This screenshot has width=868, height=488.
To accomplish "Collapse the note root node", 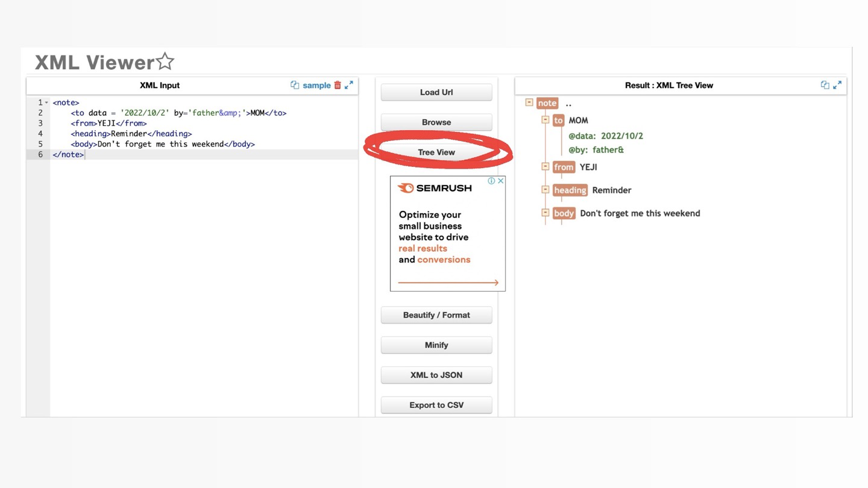I will (529, 102).
